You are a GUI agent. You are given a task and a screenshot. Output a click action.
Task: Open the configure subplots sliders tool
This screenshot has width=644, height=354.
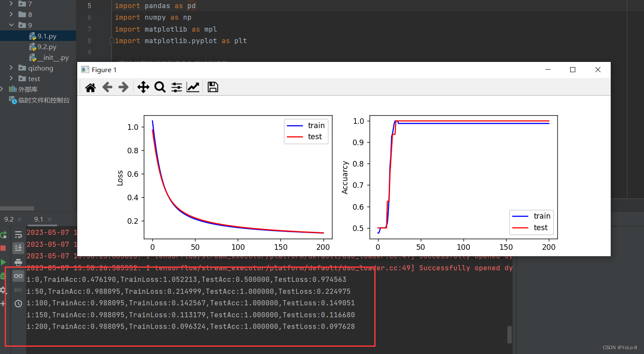(176, 87)
